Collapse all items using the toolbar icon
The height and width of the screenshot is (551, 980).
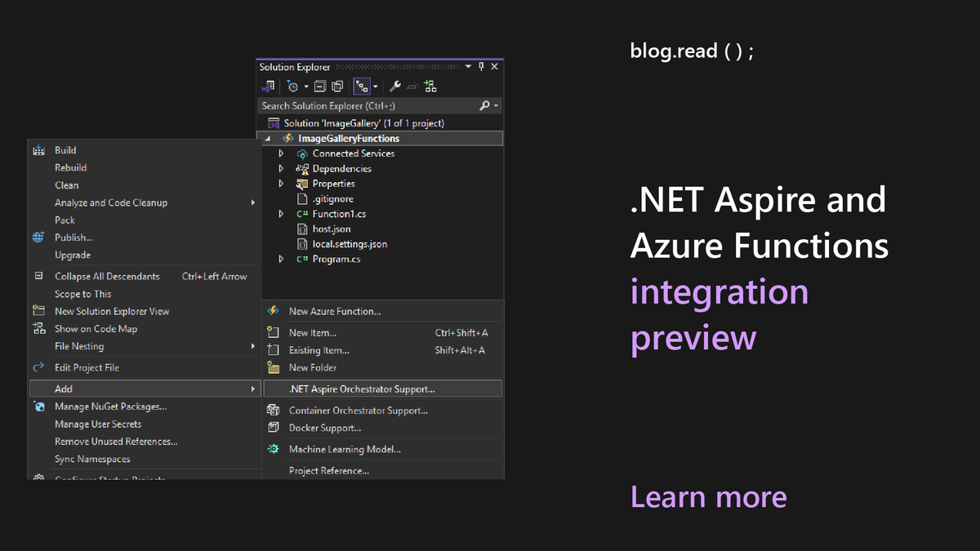click(319, 86)
